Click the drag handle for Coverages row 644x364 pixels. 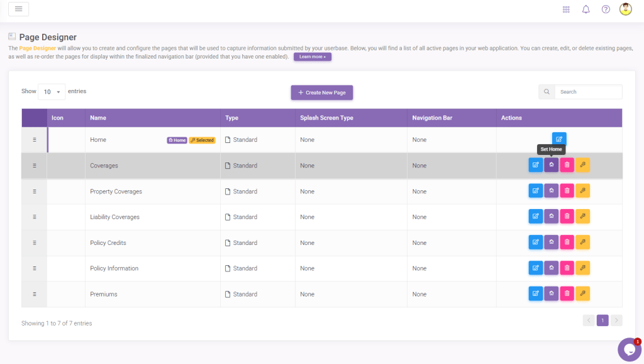point(34,166)
